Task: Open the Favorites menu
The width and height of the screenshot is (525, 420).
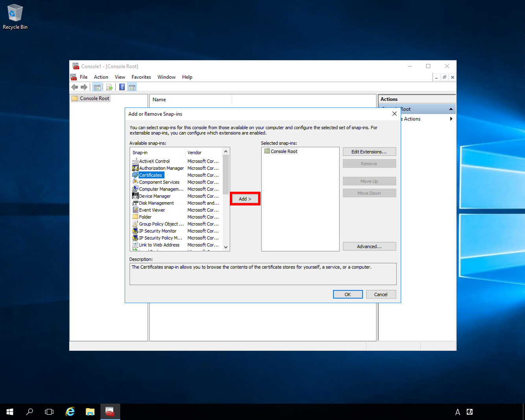Action: pyautogui.click(x=141, y=77)
